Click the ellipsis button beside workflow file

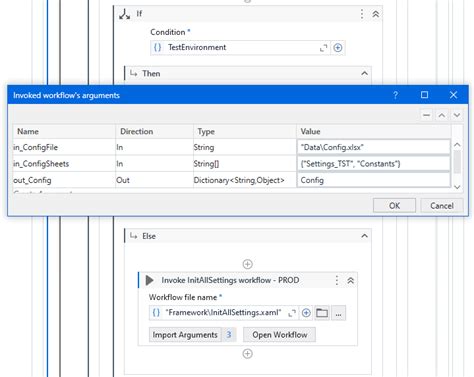(x=338, y=313)
